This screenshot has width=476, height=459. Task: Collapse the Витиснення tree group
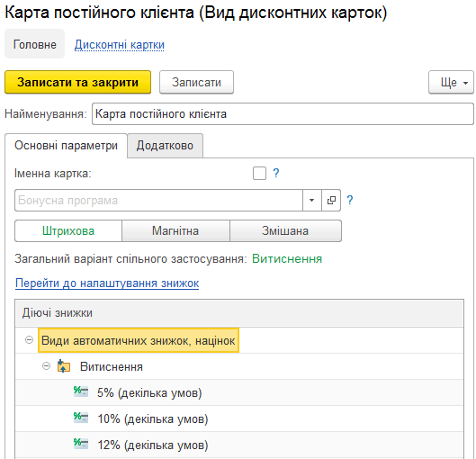click(x=46, y=366)
